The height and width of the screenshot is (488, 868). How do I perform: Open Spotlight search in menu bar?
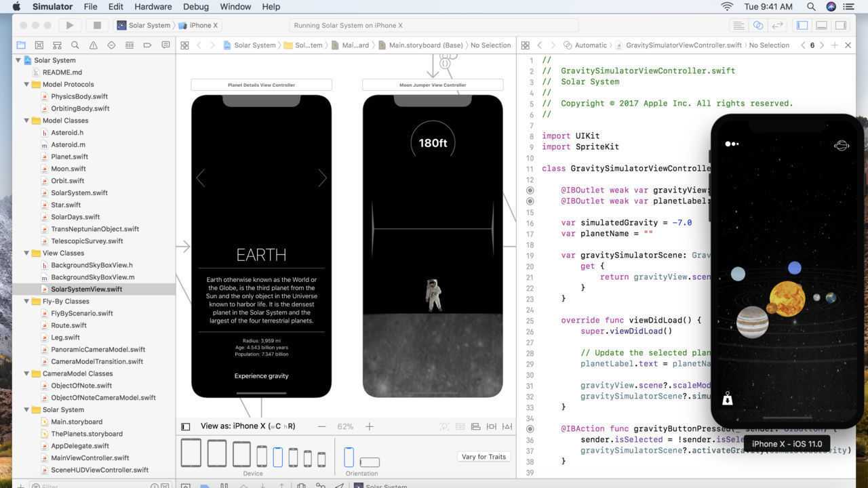811,7
